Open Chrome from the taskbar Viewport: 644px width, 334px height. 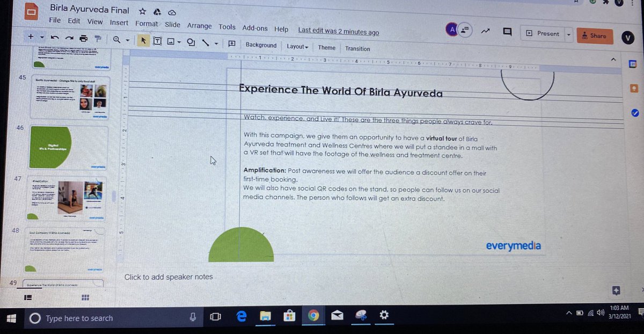[x=313, y=316]
